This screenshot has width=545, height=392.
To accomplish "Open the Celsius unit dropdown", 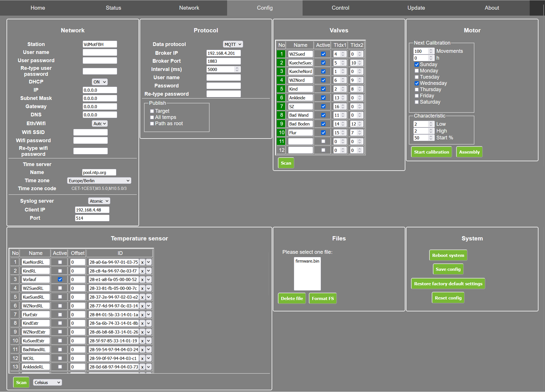I will tap(47, 383).
